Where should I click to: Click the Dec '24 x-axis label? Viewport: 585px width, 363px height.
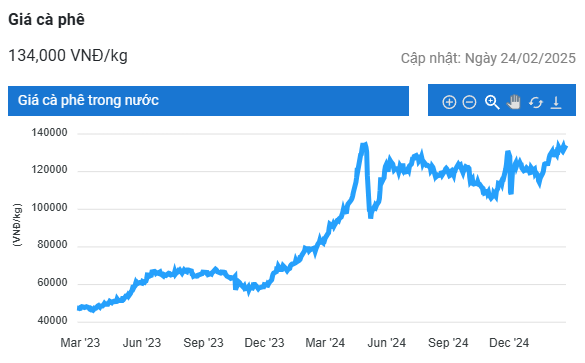click(x=509, y=342)
